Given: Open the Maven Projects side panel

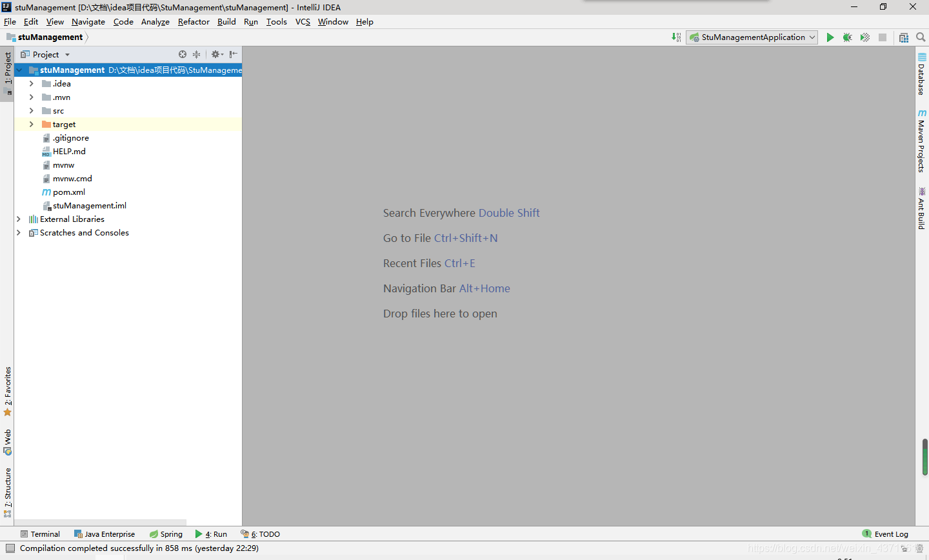Looking at the screenshot, I should click(922, 141).
